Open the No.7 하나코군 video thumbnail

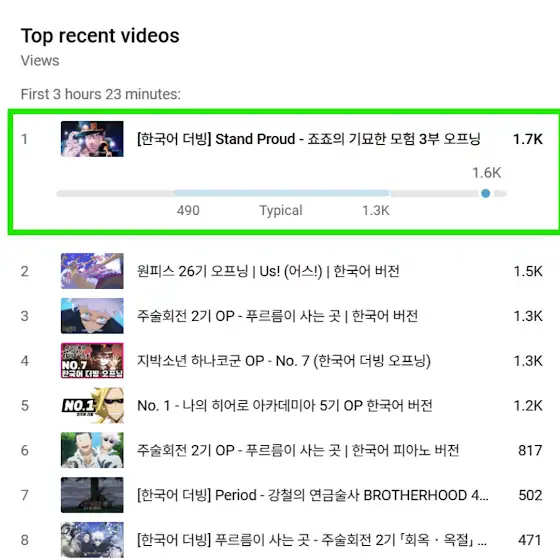(92, 361)
